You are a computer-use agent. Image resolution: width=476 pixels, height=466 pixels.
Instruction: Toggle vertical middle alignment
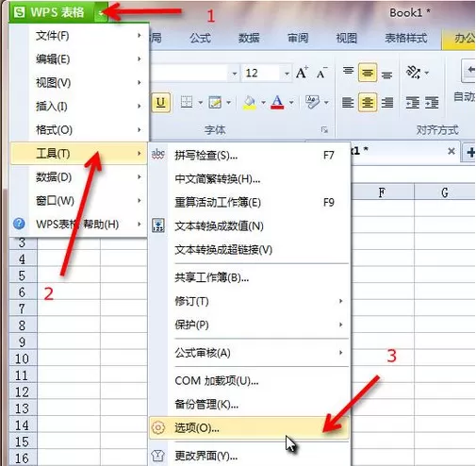coord(368,73)
